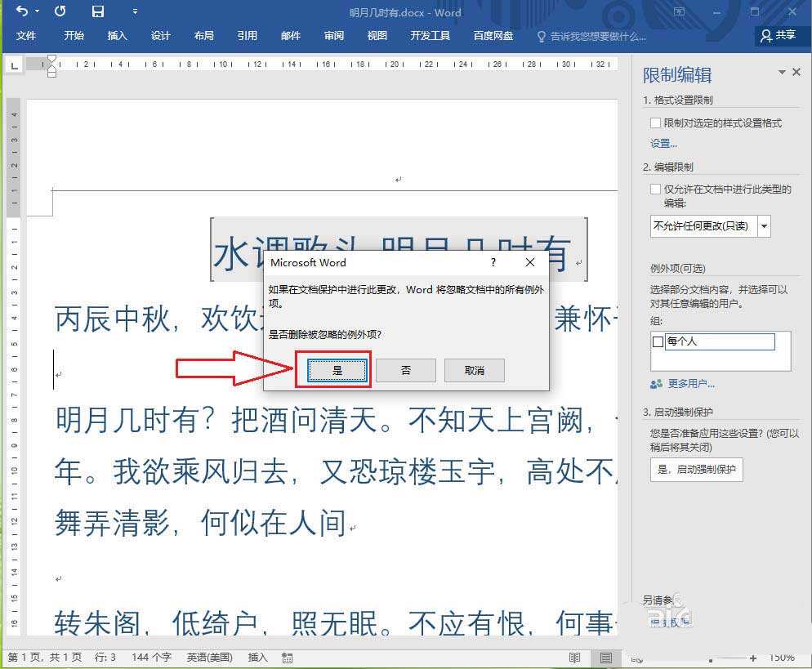812x669 pixels.
Task: Select the 邮件 ribbon tab
Action: (291, 36)
